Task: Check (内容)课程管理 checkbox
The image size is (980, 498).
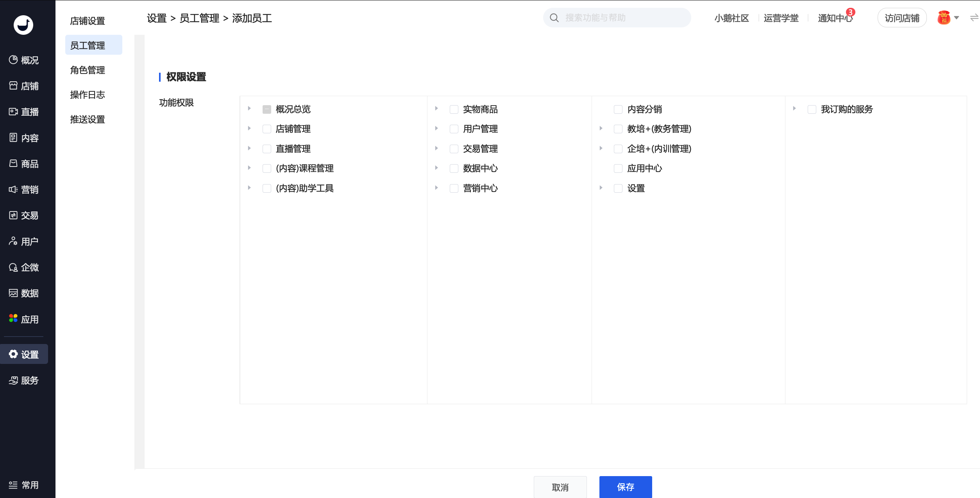Action: click(267, 168)
